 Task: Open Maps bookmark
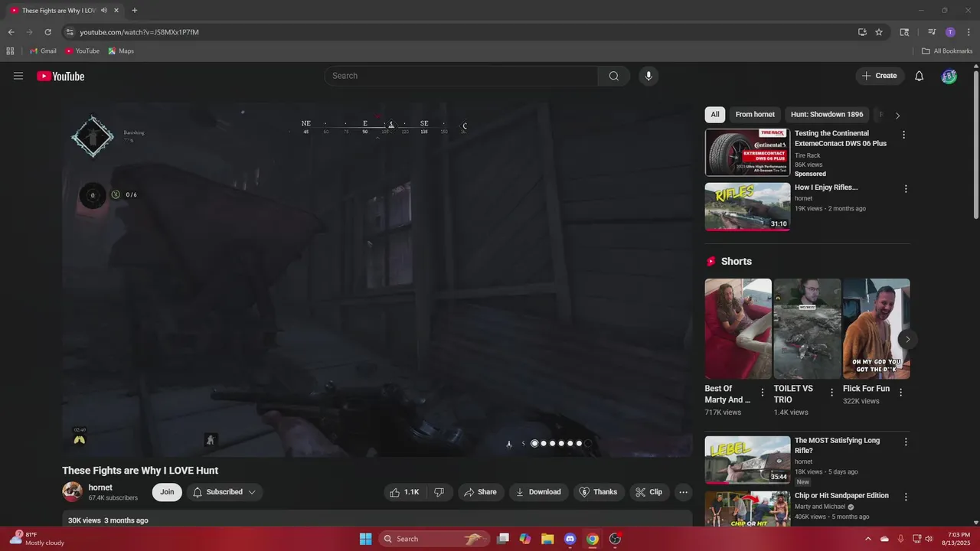pyautogui.click(x=121, y=51)
